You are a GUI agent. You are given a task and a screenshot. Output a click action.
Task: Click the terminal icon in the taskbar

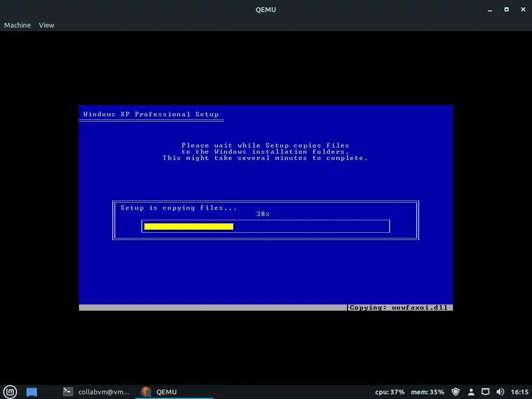tap(68, 392)
